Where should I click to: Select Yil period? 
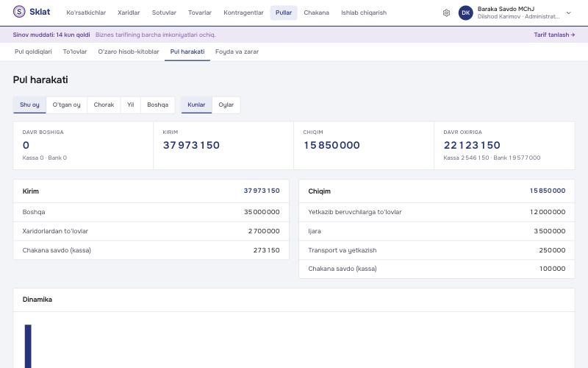(x=131, y=105)
